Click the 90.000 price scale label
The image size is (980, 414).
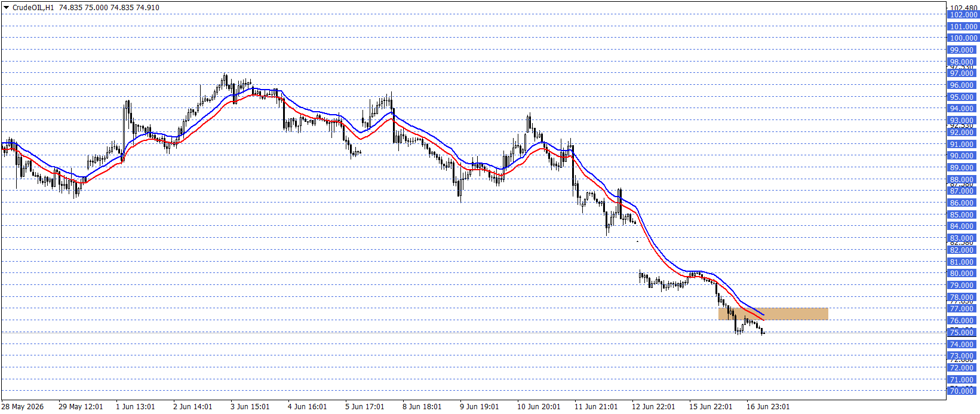[x=963, y=156]
